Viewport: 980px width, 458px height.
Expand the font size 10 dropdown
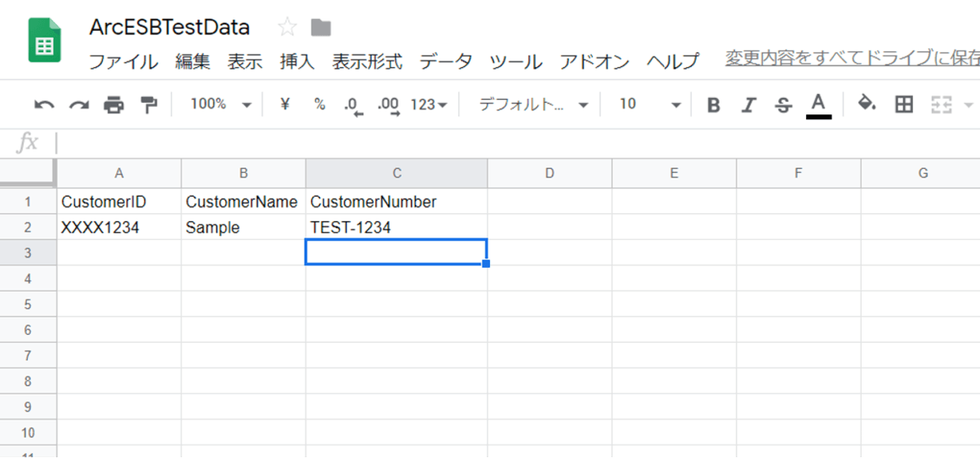[x=650, y=104]
